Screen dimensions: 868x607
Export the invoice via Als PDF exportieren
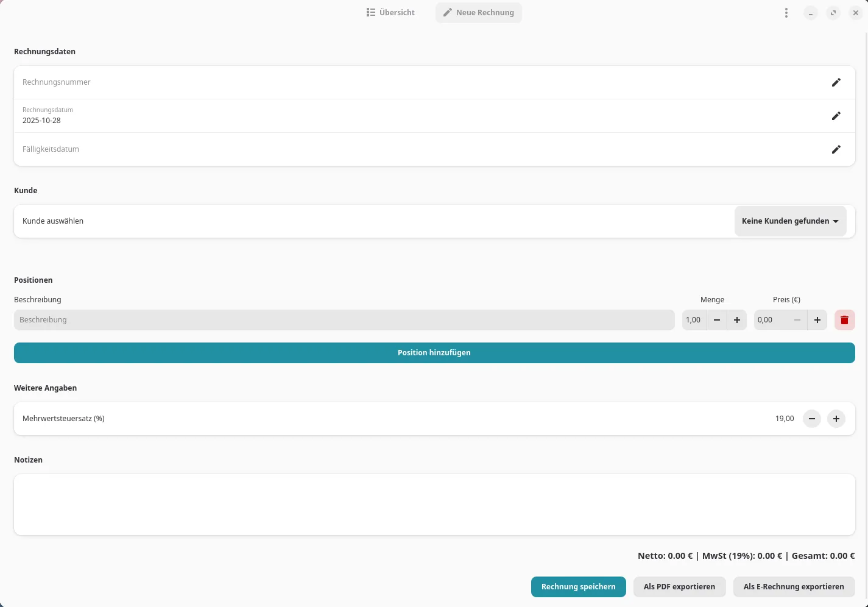click(679, 587)
